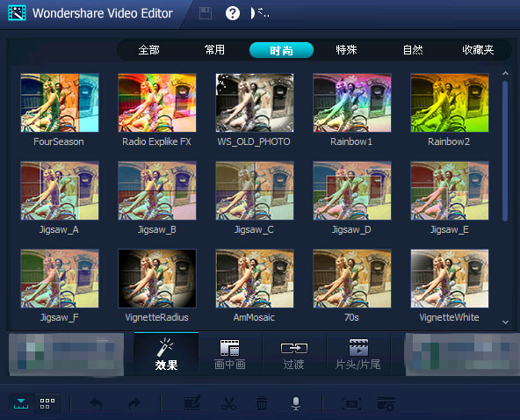
Task: Select the 70s effect thumbnail
Action: pyautogui.click(x=352, y=279)
